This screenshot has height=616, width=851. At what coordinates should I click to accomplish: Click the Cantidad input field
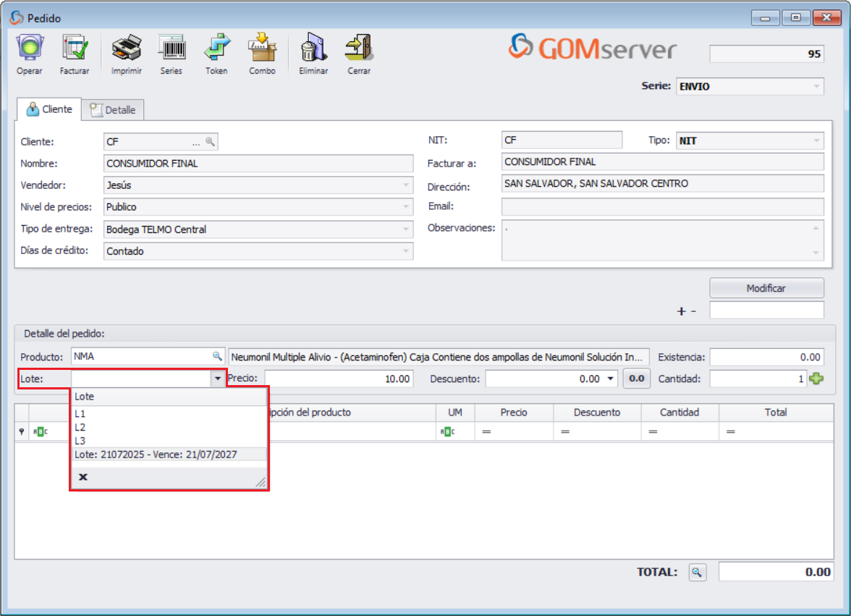click(757, 379)
